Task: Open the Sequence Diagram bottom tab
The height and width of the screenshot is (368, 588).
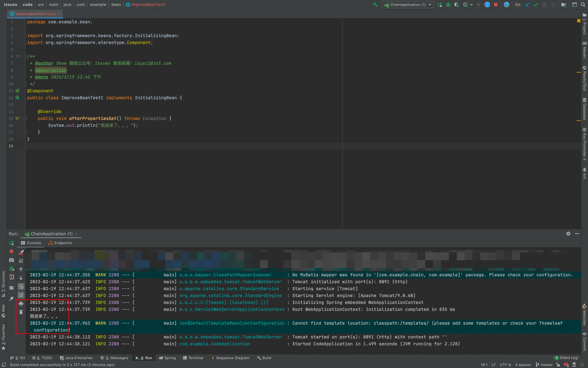Action: point(230,358)
